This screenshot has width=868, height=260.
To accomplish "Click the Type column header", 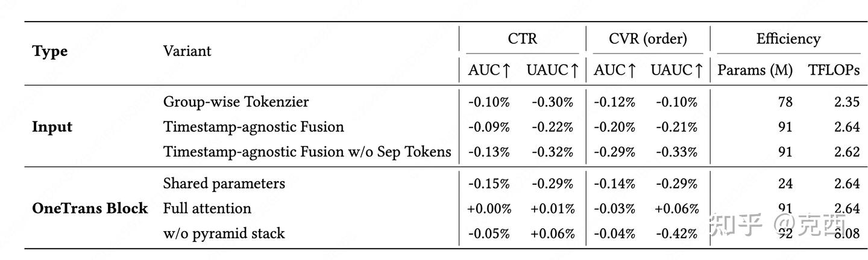I will (49, 52).
